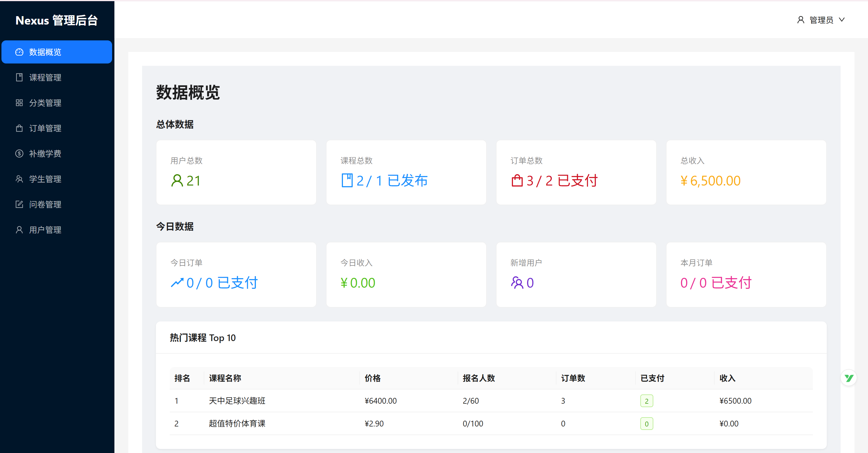Click the 报名人数 column header
The height and width of the screenshot is (453, 868).
(x=478, y=378)
